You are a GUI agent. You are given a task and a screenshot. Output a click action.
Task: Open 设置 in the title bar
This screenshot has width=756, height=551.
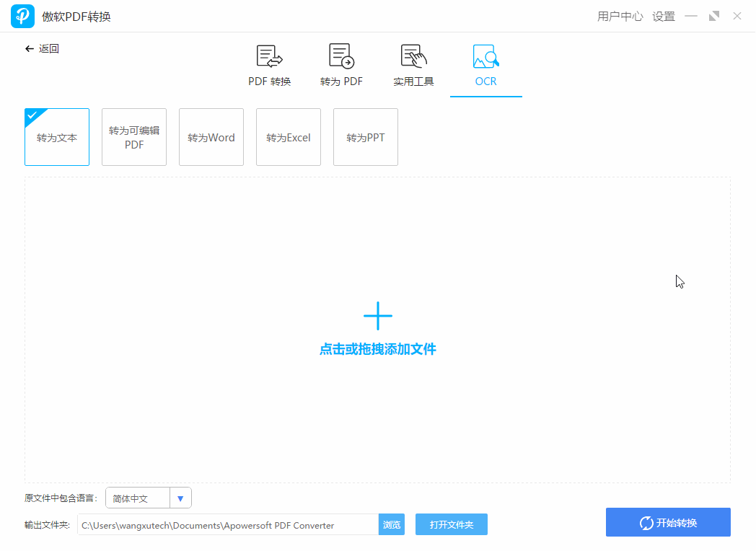point(664,17)
